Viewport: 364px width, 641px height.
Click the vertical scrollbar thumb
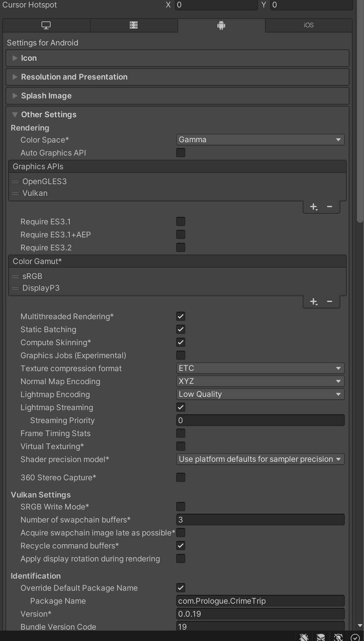[360, 110]
